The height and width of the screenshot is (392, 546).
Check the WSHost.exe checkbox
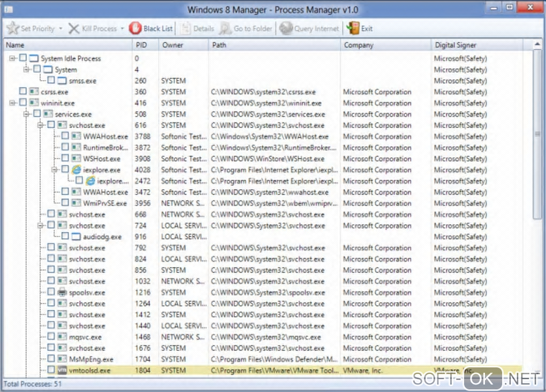pos(65,158)
